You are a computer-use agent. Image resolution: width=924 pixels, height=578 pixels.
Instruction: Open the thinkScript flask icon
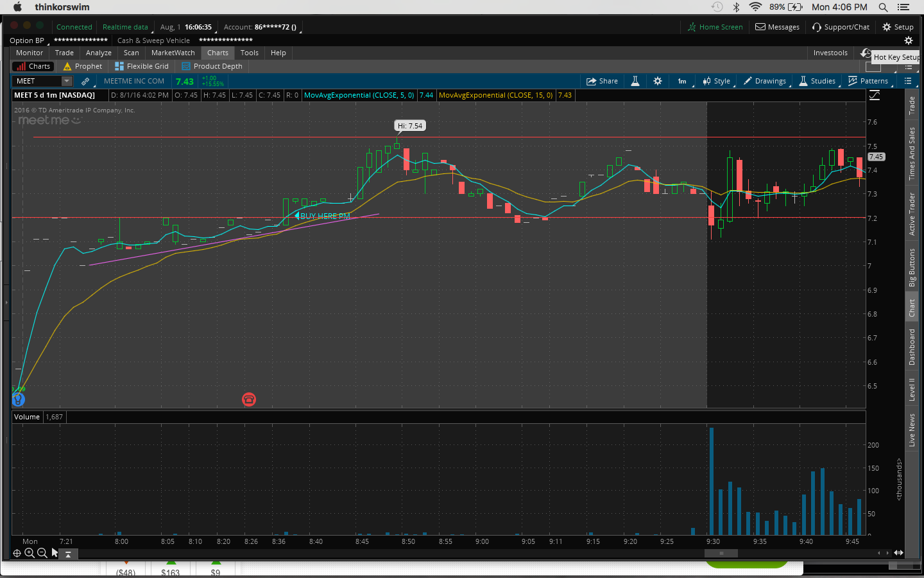coord(635,81)
